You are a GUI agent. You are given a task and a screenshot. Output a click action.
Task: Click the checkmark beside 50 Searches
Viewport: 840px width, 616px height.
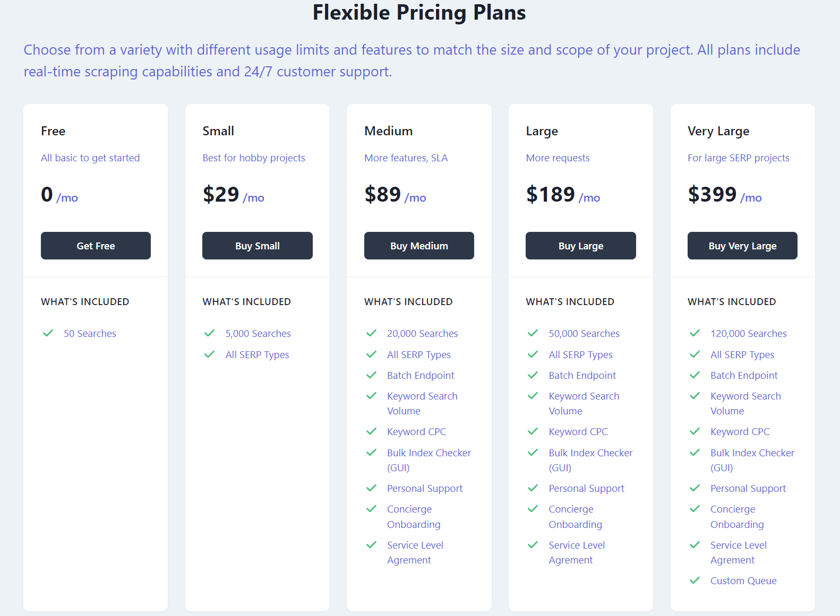[x=48, y=333]
